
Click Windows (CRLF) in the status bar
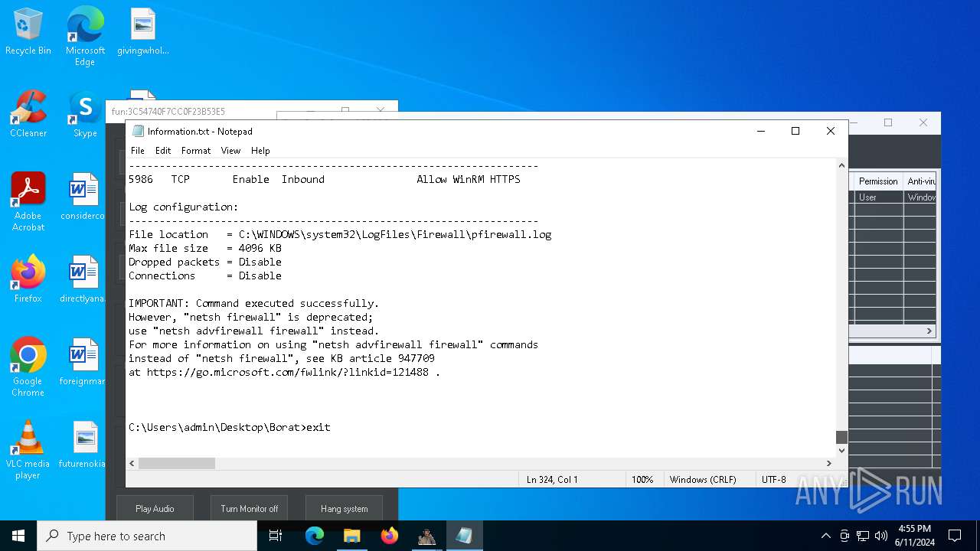click(x=703, y=479)
